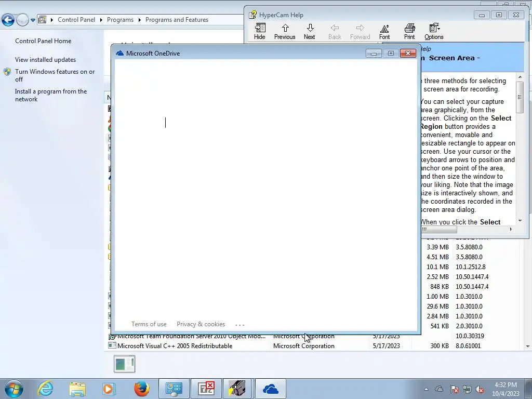532x399 pixels.
Task: Click Programs and Features breadcrumb item
Action: (x=177, y=20)
